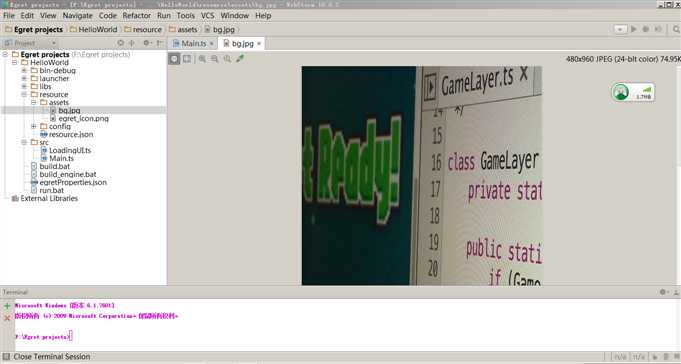Image resolution: width=681 pixels, height=364 pixels.
Task: Collapse the HelloWorld folder node
Action: click(x=15, y=63)
